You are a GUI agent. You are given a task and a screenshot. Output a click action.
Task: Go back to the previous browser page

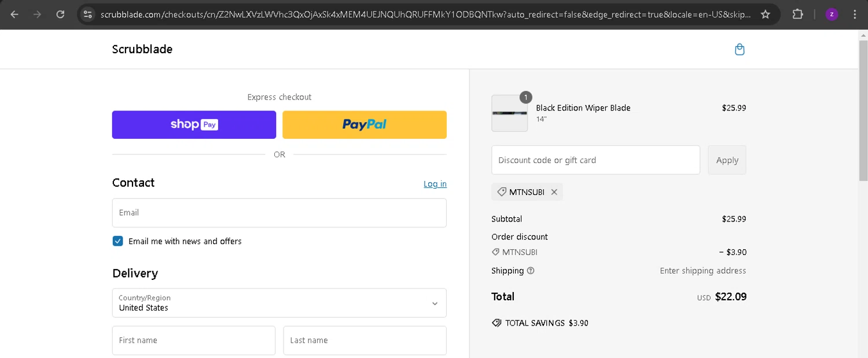click(x=14, y=14)
